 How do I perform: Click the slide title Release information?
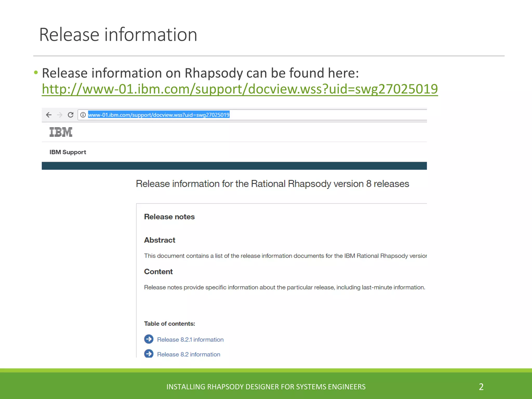coord(118,35)
